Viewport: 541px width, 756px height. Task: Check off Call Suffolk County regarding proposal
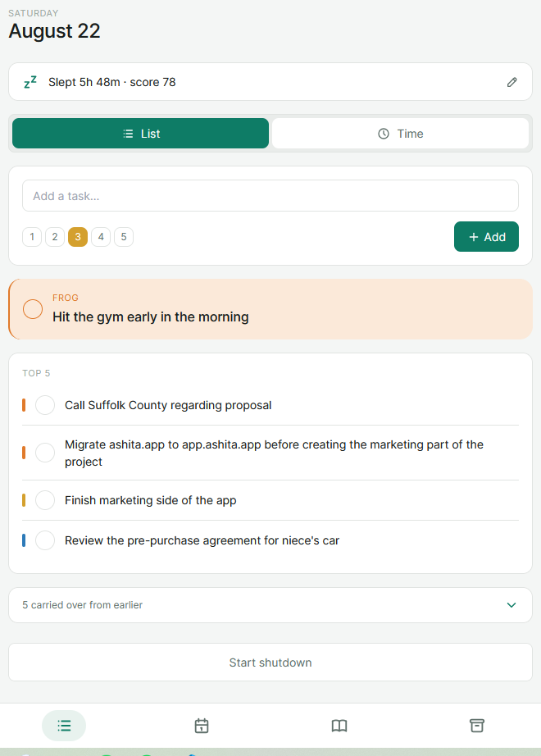pyautogui.click(x=45, y=405)
